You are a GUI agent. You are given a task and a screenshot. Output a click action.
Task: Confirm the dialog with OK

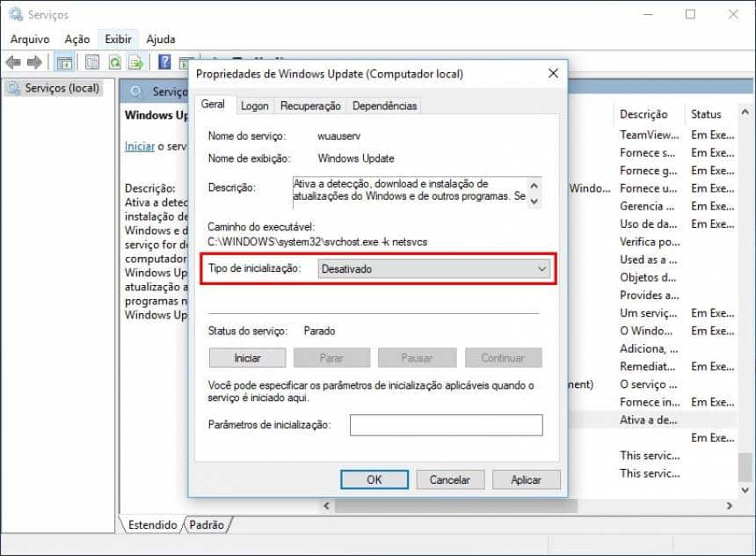(x=374, y=479)
